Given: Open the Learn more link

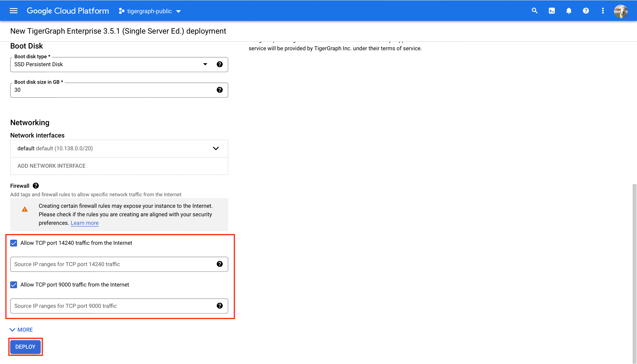Looking at the screenshot, I should pos(85,223).
